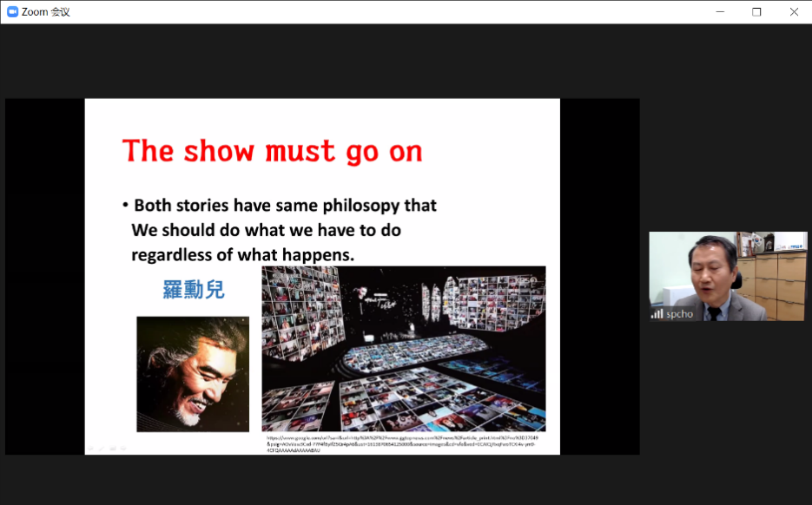Minimize the Zoom meeting window
The height and width of the screenshot is (505, 812).
click(720, 11)
